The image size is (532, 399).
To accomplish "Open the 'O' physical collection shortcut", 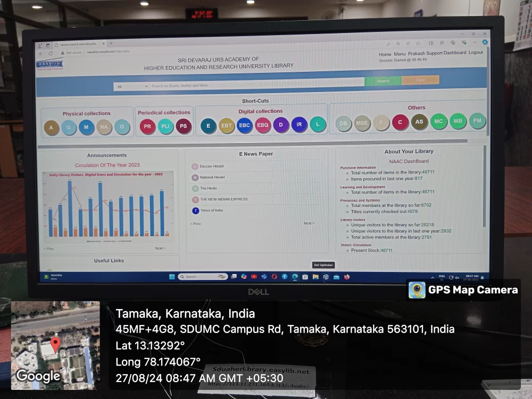I will click(122, 127).
